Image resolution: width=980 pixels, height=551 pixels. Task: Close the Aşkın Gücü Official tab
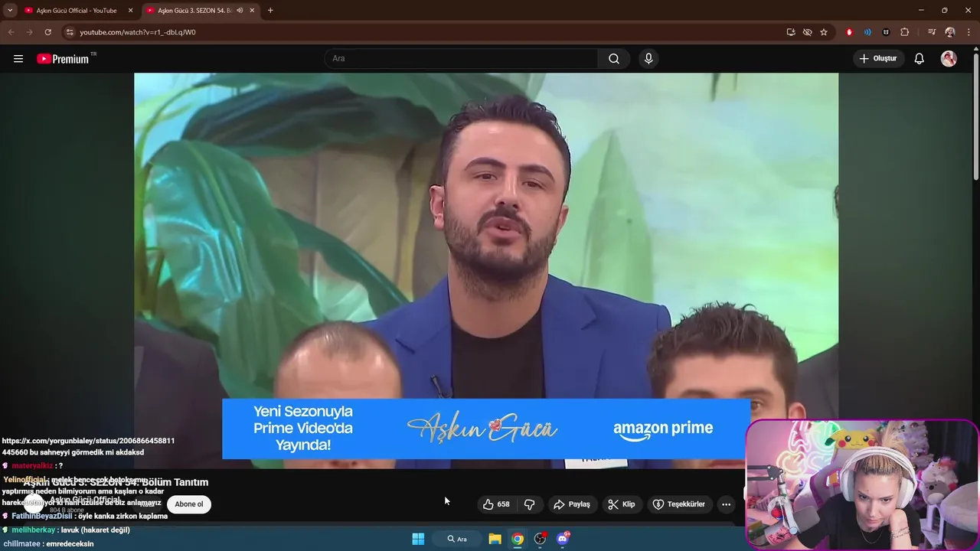[x=130, y=11]
